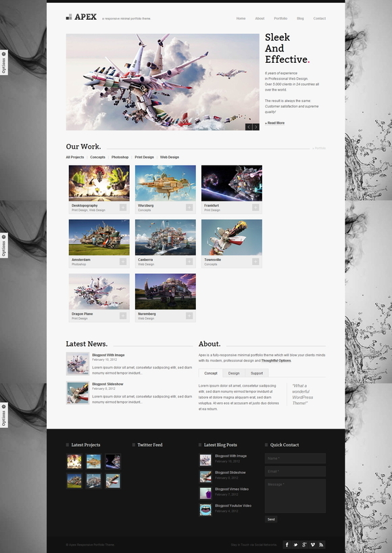Open the Frankfurt project thumbnail
This screenshot has height=553, width=392.
(x=232, y=183)
